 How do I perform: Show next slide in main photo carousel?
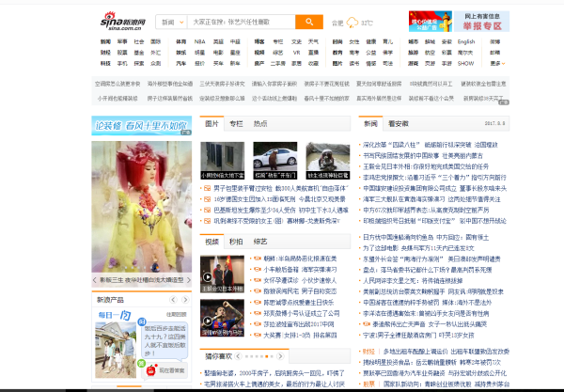(x=189, y=280)
